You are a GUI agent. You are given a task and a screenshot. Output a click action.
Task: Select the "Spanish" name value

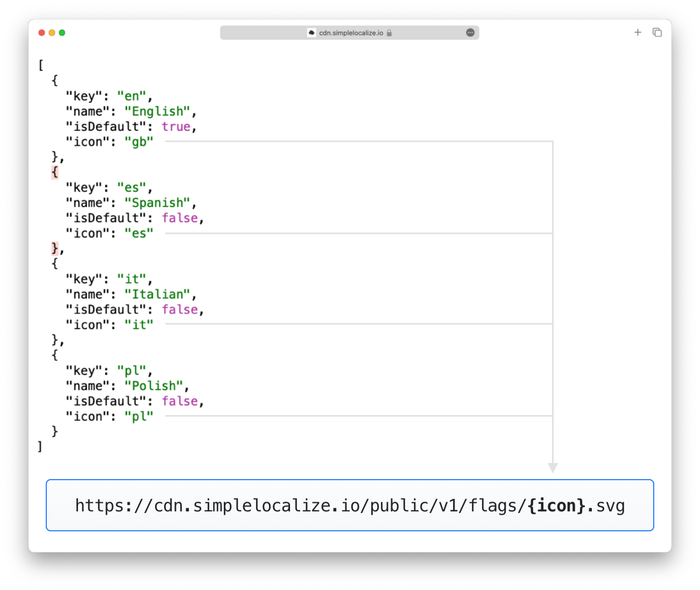[158, 203]
